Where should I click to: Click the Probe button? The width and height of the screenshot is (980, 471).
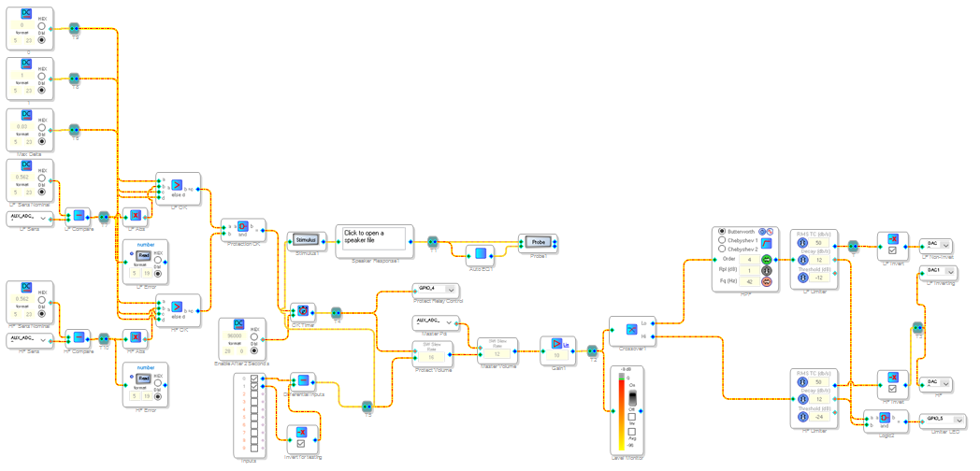(x=537, y=241)
